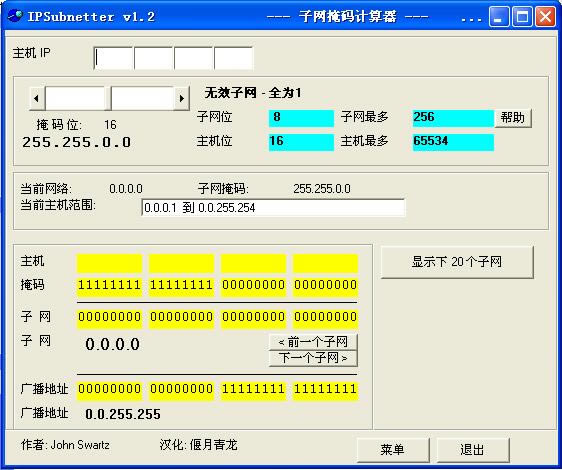Click the left arrow of mask bits scrollbar

[37, 98]
